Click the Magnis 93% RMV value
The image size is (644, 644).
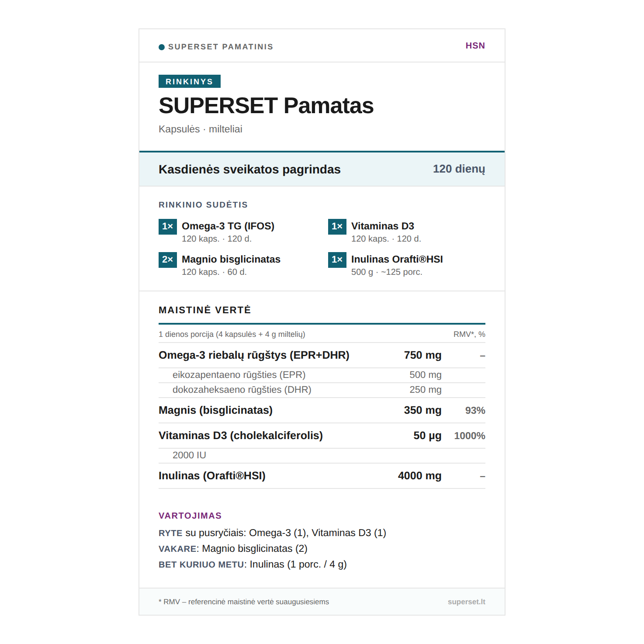(475, 410)
